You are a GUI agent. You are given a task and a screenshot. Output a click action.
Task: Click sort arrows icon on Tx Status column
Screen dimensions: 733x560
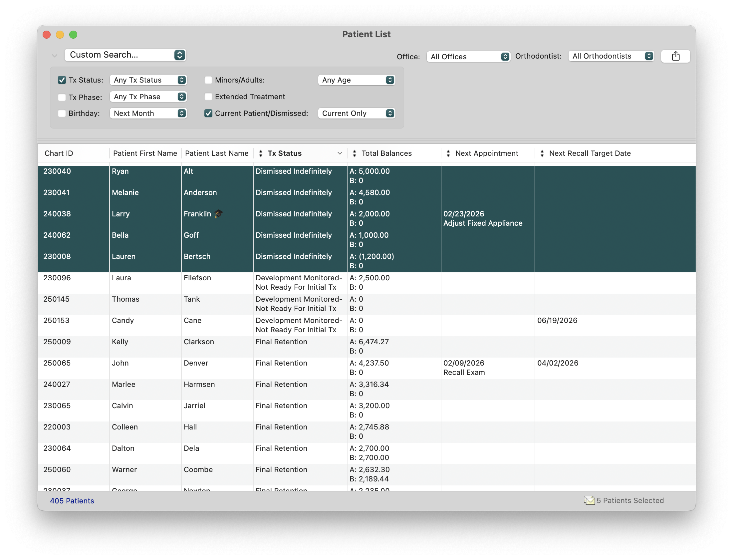click(261, 153)
